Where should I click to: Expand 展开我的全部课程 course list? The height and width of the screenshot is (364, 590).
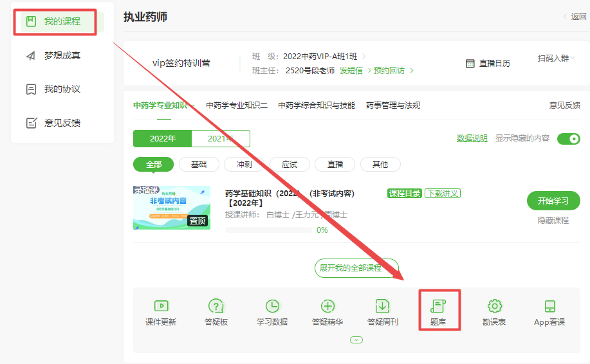pos(356,268)
